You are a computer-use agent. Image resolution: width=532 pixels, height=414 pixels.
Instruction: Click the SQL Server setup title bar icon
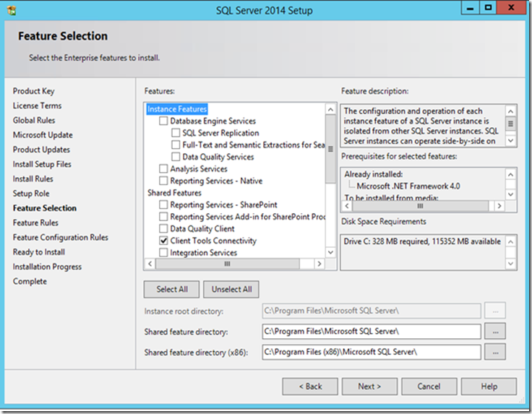(x=12, y=10)
